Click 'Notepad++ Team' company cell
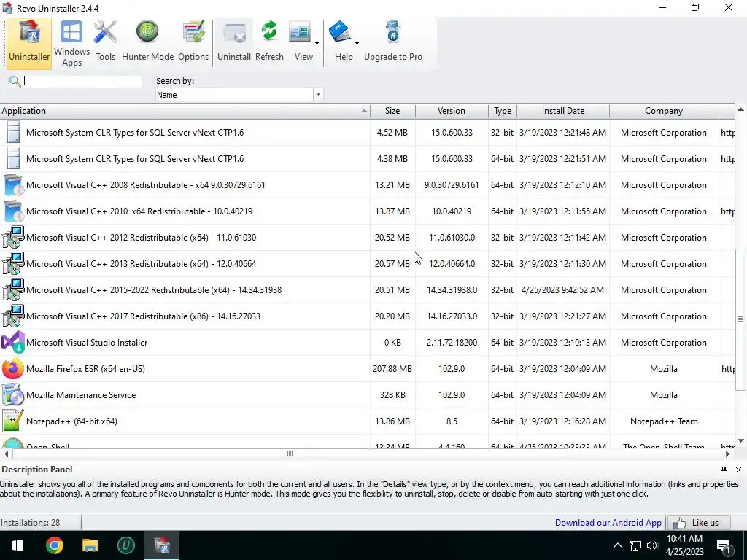The image size is (747, 560). click(664, 421)
